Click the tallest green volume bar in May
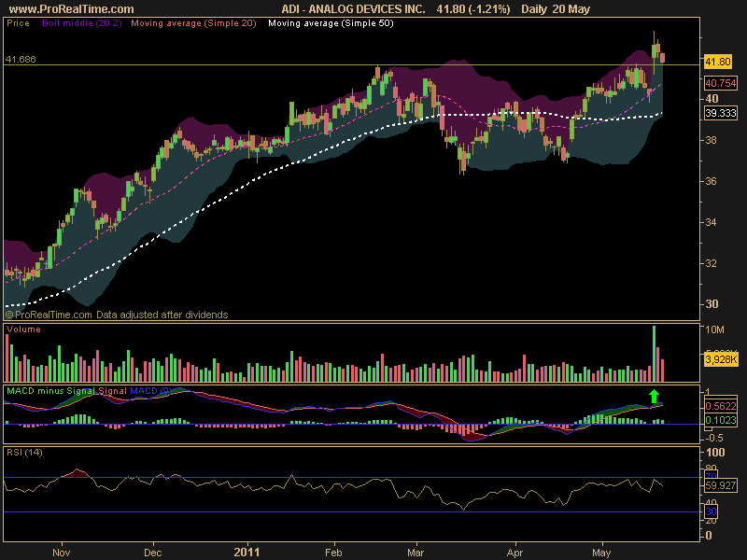Image resolution: width=747 pixels, height=560 pixels. coord(655,354)
